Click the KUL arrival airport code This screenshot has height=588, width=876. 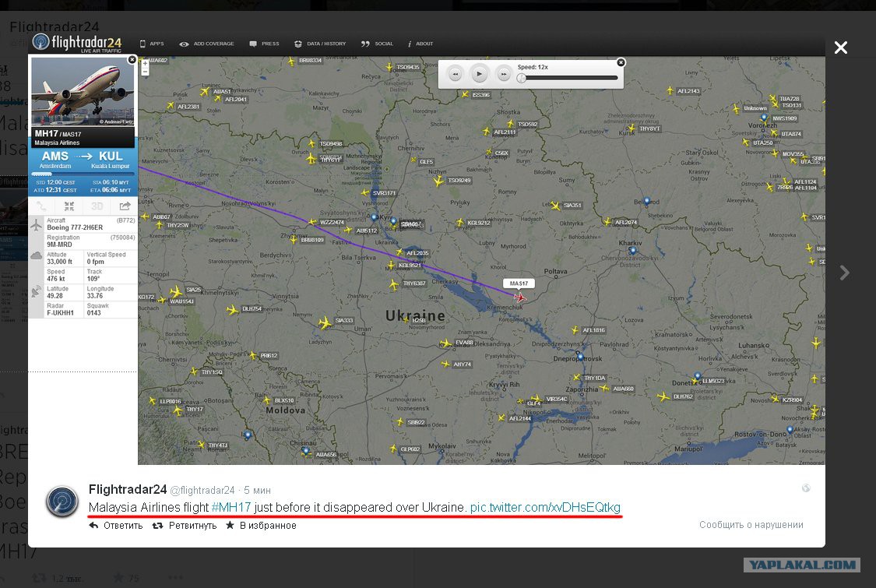[111, 157]
